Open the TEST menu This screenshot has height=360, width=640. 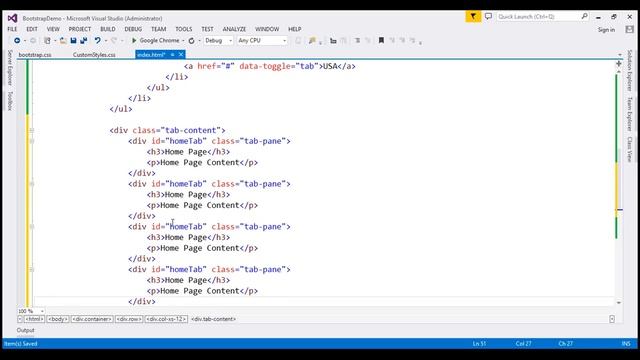(207, 29)
